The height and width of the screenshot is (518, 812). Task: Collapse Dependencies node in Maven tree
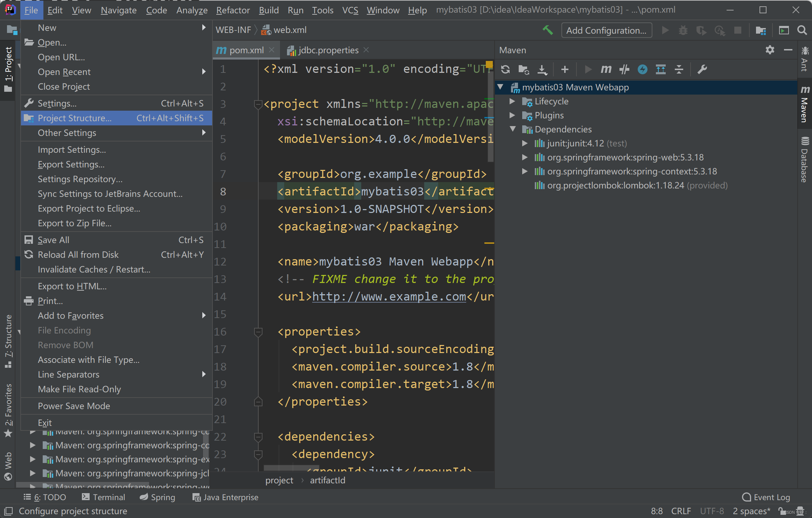[513, 129]
